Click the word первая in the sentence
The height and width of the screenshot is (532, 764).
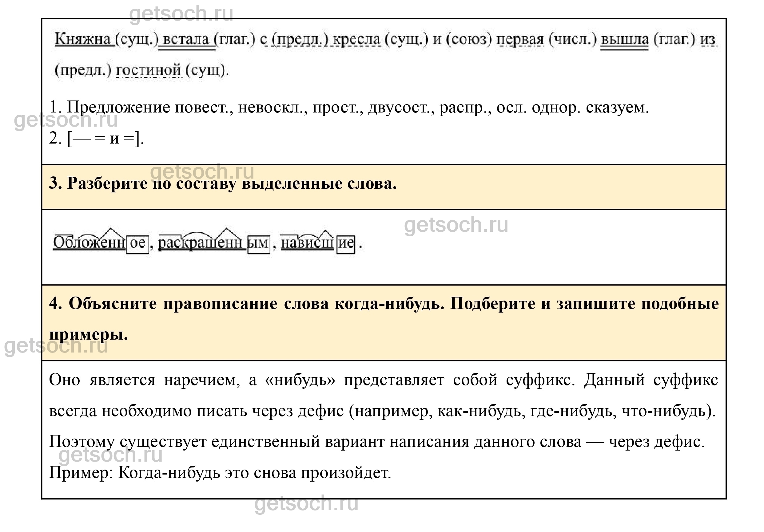(520, 39)
